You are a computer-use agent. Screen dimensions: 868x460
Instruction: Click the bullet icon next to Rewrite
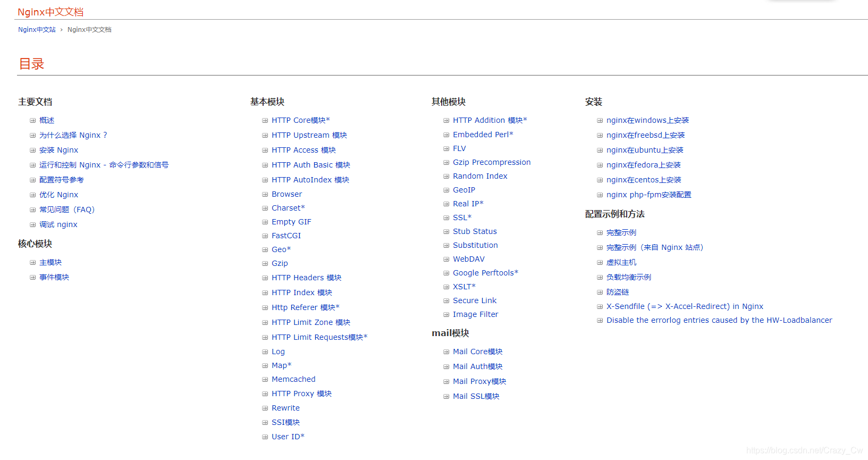point(265,408)
